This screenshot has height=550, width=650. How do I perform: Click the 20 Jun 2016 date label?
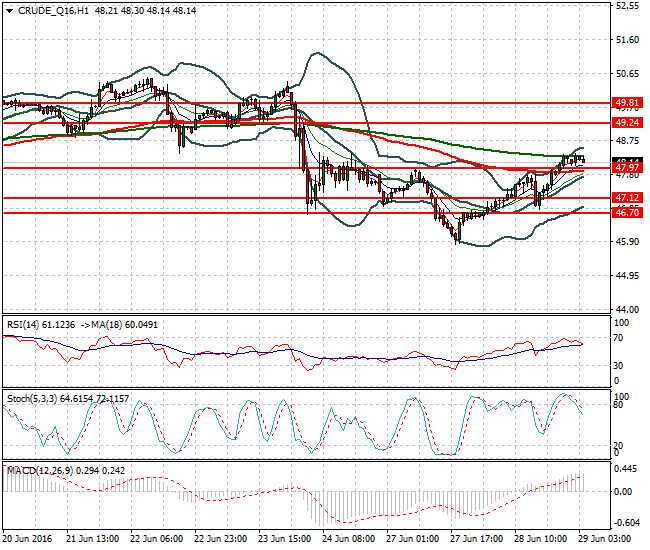[27, 539]
